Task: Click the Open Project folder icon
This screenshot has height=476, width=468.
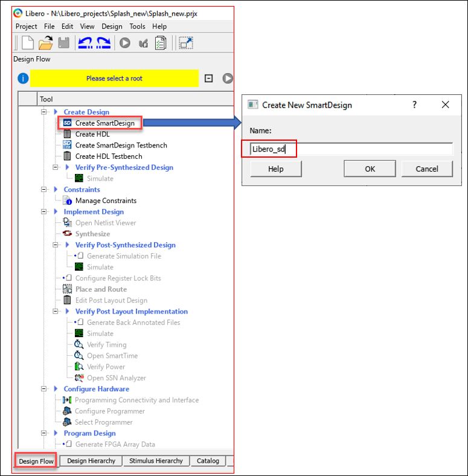Action: click(x=46, y=43)
